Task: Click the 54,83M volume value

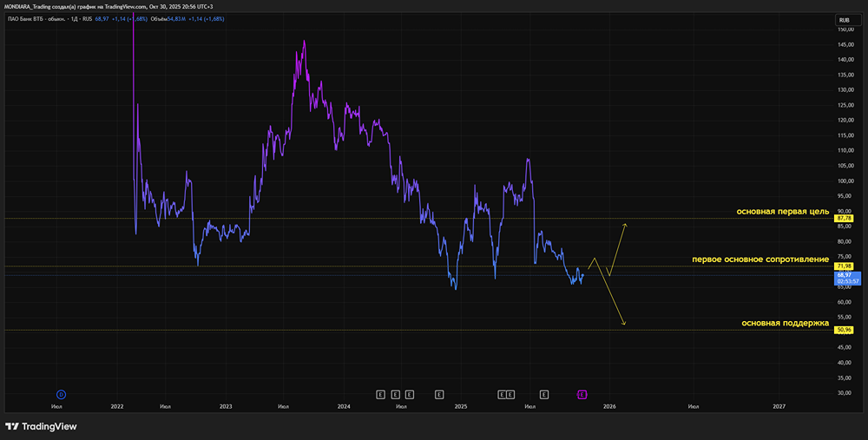Action: pyautogui.click(x=176, y=19)
